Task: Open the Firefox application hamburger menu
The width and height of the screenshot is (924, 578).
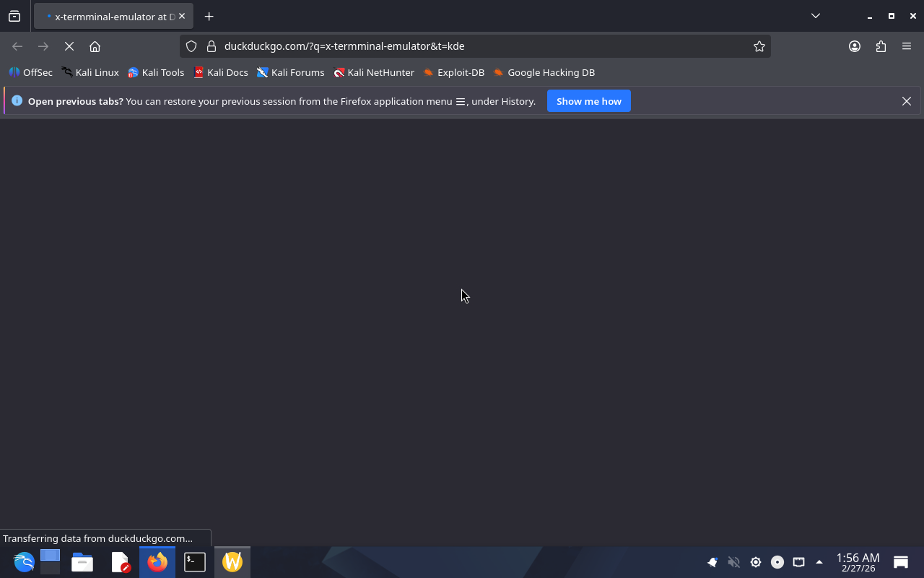Action: click(907, 46)
